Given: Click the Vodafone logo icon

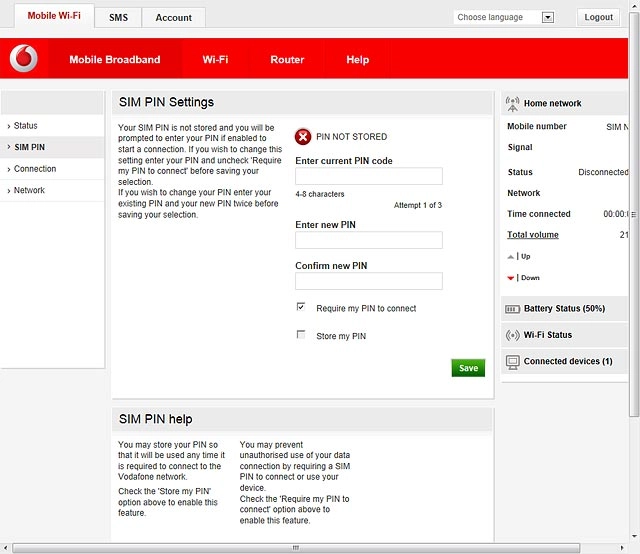Looking at the screenshot, I should click(24, 58).
